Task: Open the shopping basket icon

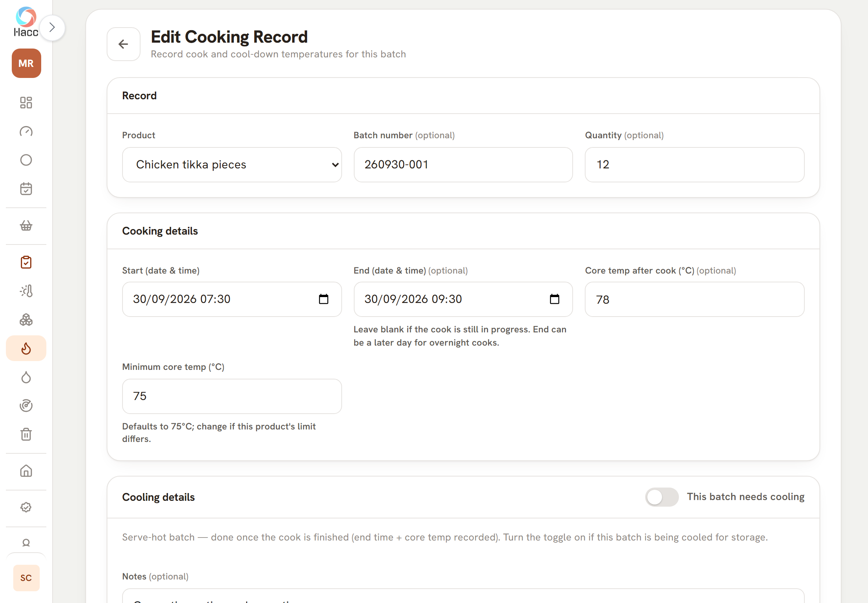Action: [x=26, y=225]
